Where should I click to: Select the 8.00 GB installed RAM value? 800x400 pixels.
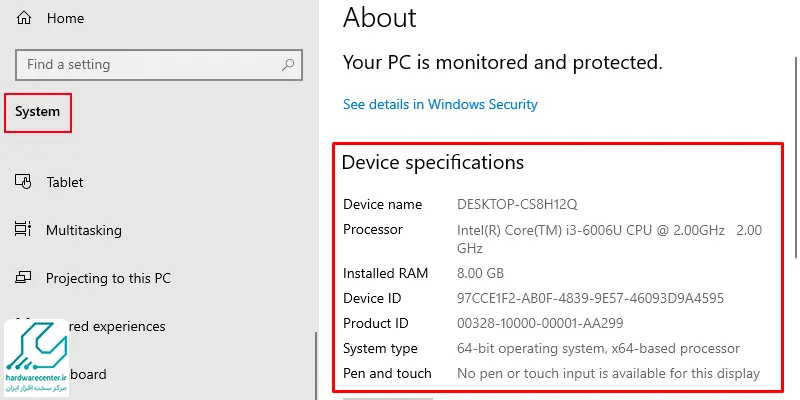[x=481, y=273]
